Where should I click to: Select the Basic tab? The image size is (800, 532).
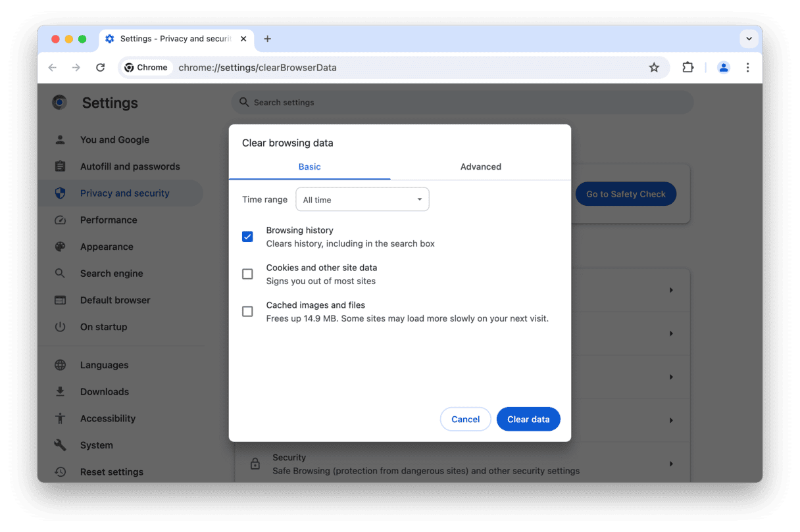click(309, 166)
